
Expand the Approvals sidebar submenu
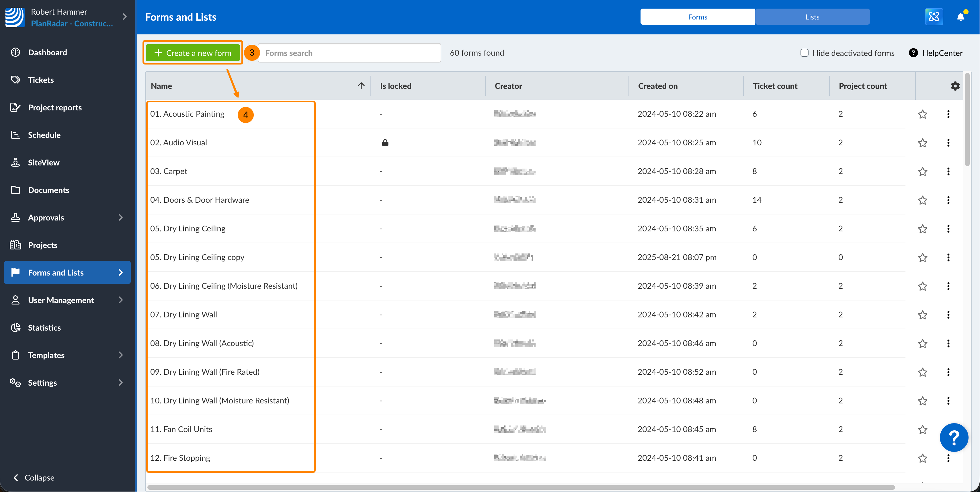(121, 218)
